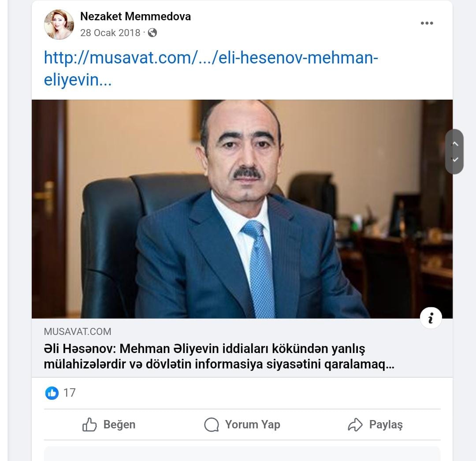Open the link info icon on the preview
The width and height of the screenshot is (476, 461).
(431, 318)
